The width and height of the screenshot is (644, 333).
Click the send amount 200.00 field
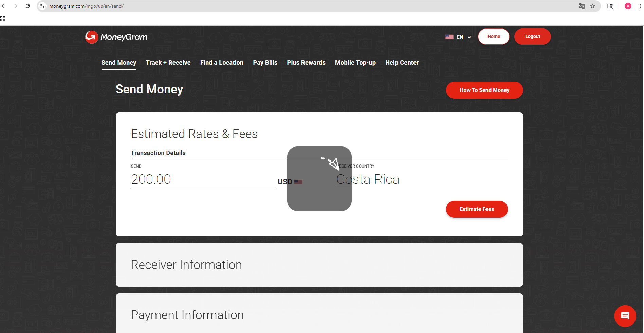(x=203, y=179)
